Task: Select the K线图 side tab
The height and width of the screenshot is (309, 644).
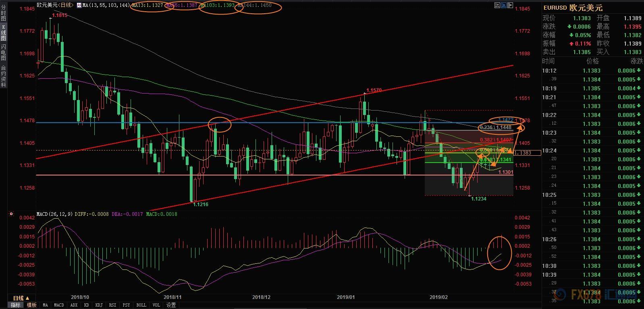Action: click(x=3, y=32)
